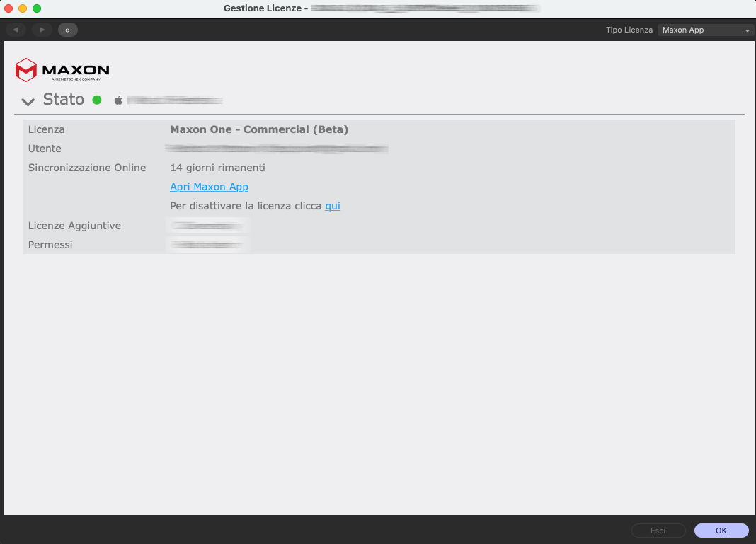756x544 pixels.
Task: Close the Gestione Licenze window
Action: click(8, 8)
